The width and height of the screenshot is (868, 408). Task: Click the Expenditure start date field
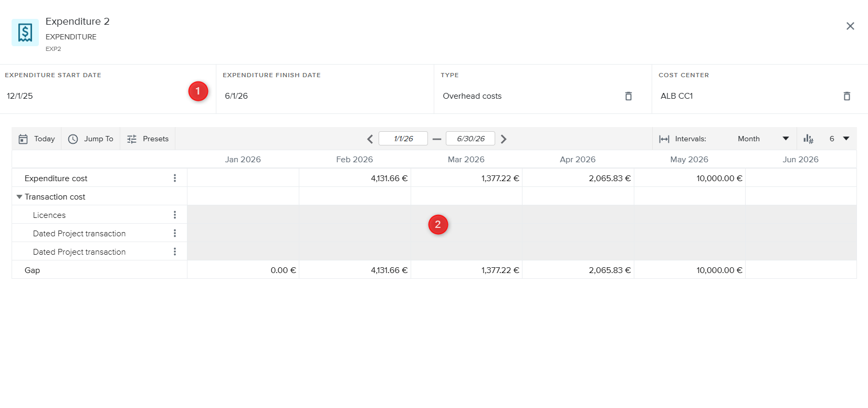[x=95, y=96]
